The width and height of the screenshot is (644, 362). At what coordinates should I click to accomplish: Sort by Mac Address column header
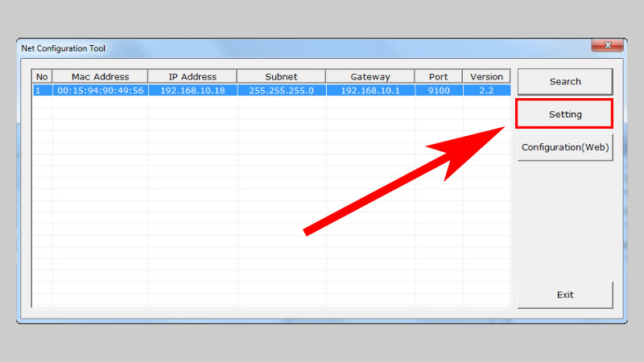point(100,76)
